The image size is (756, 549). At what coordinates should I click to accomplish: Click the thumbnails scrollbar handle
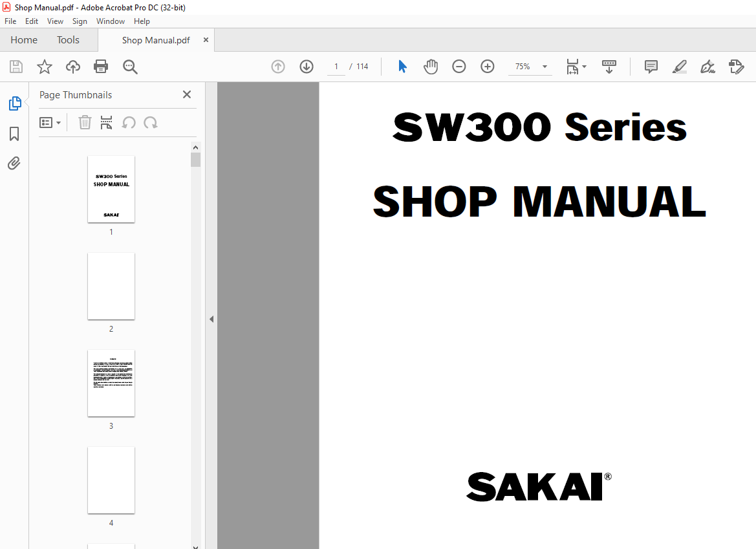point(195,160)
